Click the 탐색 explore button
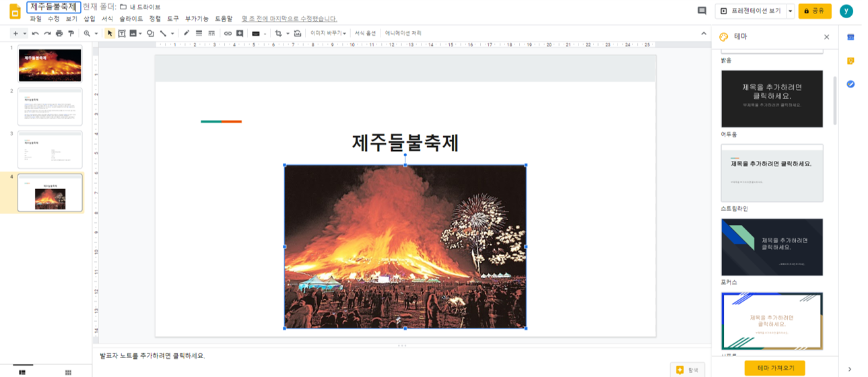The image size is (868, 377). pyautogui.click(x=688, y=370)
